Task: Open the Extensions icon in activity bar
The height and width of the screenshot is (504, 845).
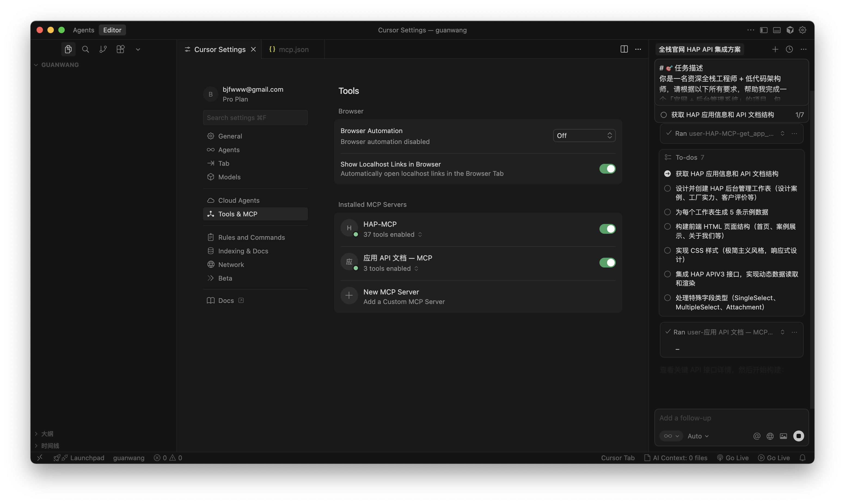Action: point(121,49)
